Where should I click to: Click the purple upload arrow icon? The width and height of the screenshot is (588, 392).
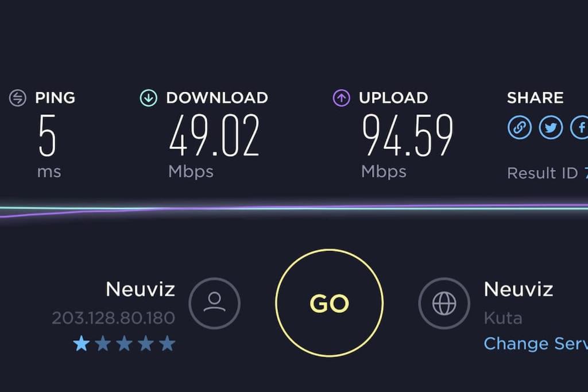point(341,98)
